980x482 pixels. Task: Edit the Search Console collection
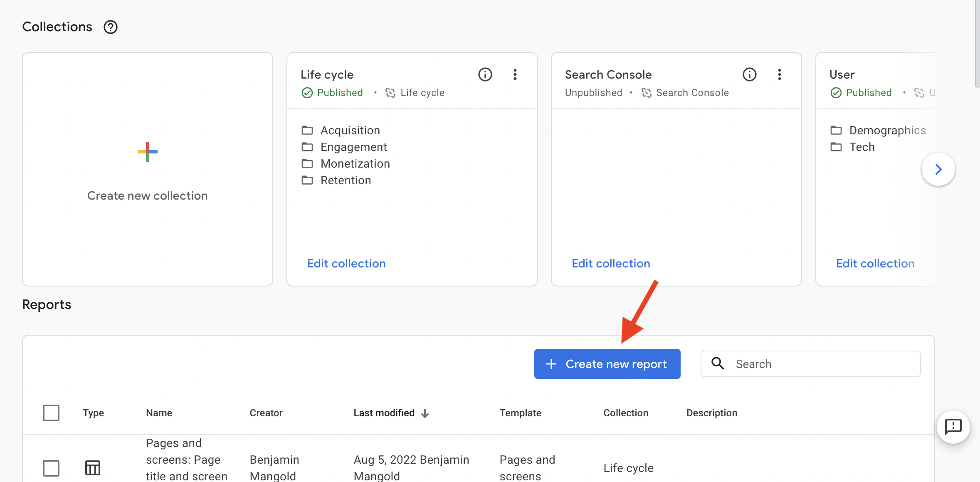tap(610, 263)
